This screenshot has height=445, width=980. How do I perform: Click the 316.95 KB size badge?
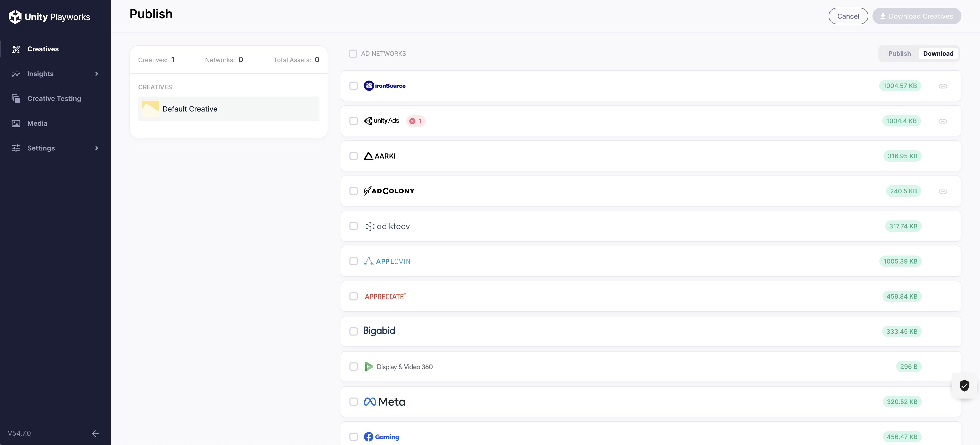coord(902,156)
